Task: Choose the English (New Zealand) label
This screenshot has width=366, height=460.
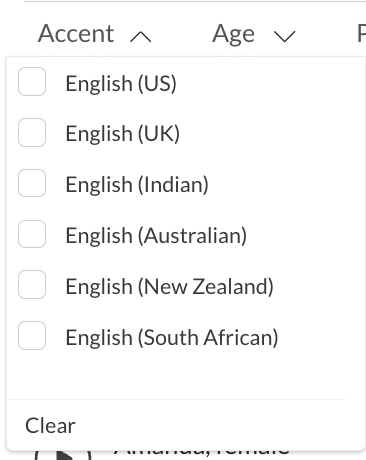Action: coord(170,287)
